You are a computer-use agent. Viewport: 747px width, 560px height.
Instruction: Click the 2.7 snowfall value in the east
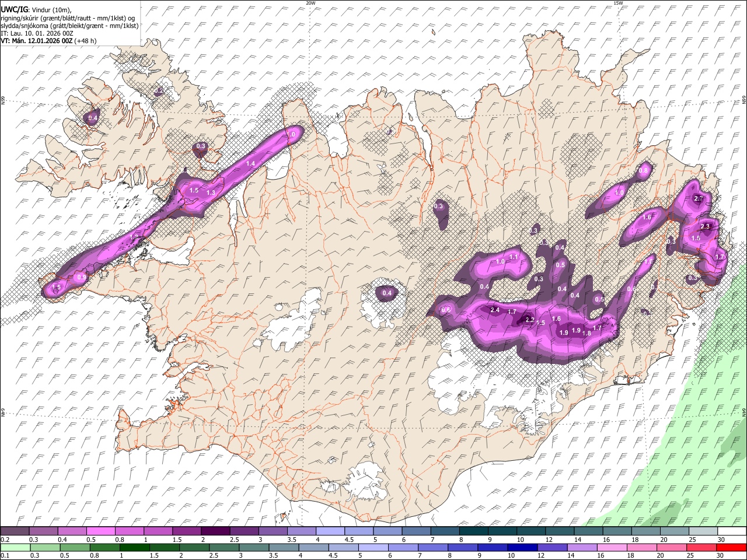pyautogui.click(x=699, y=199)
